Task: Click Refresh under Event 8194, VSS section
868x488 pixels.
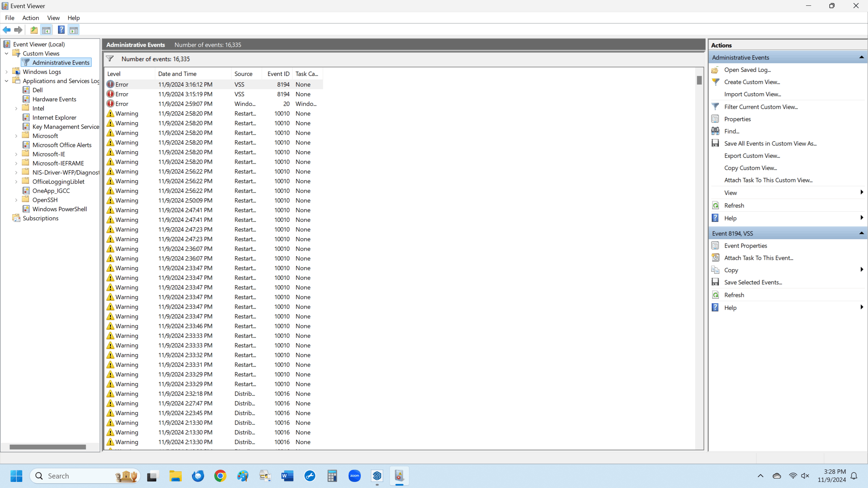Action: point(734,295)
